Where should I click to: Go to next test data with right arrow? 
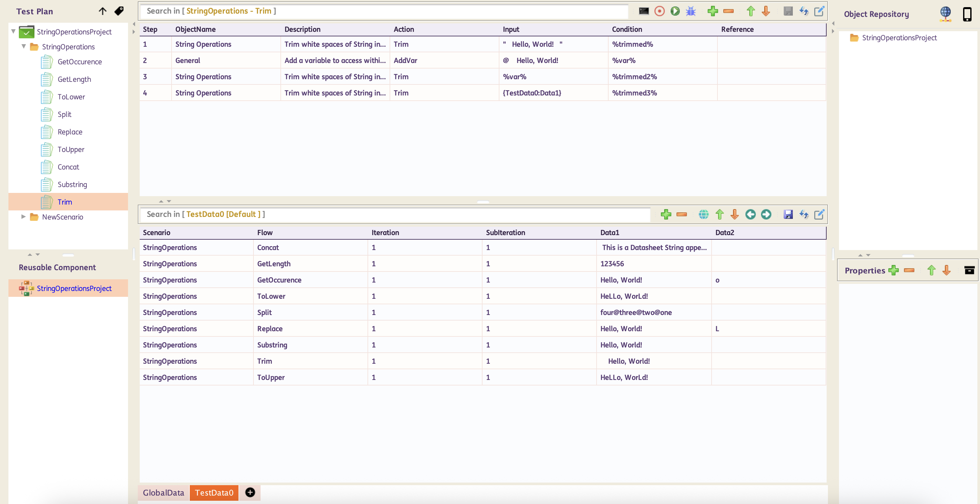[766, 214]
